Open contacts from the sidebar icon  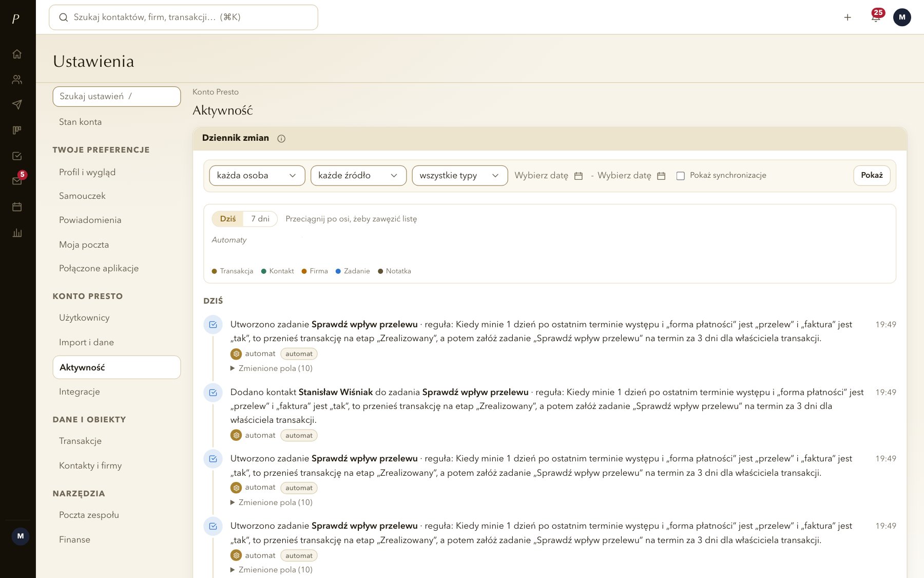(17, 79)
